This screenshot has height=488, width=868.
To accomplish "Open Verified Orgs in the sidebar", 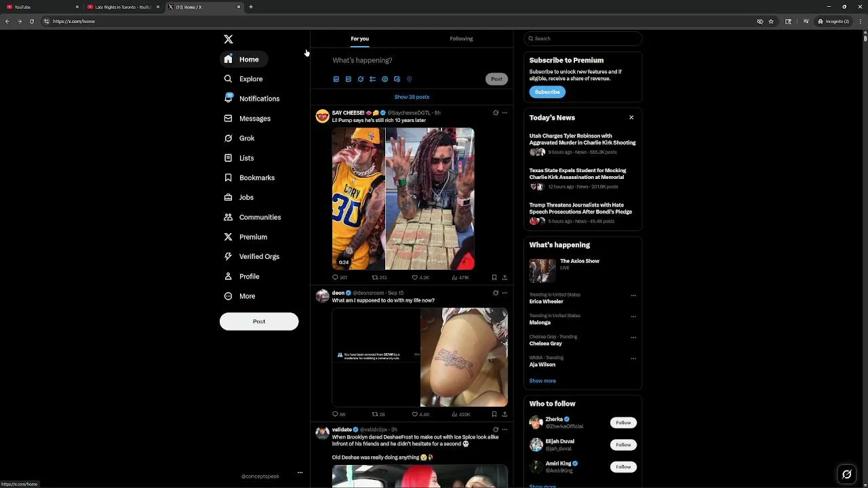I will 252,256.
